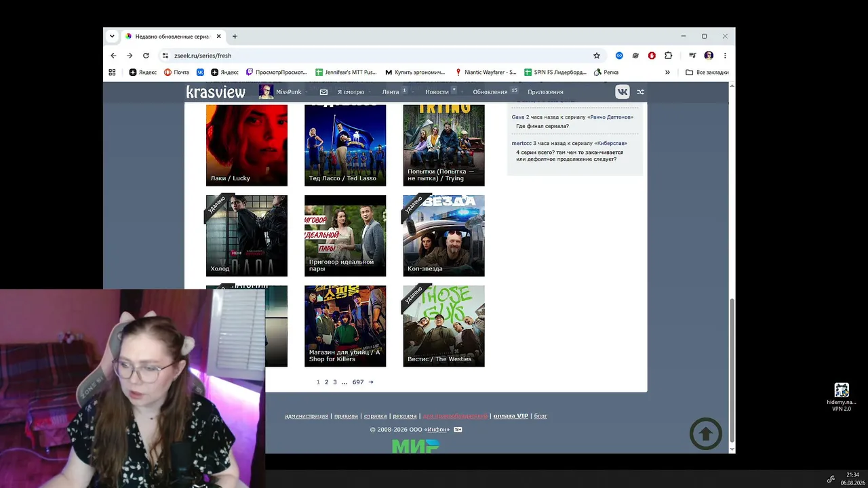The width and height of the screenshot is (868, 488).
Task: Click the next page arrow in pagination
Action: (371, 382)
